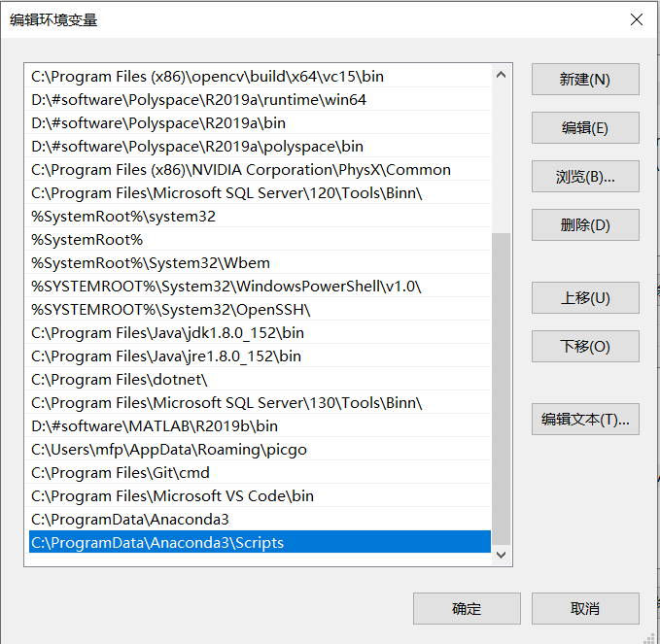Select the WindowsPowerShell\v1.0\ entry
Screen dimensions: 660x644
[x=260, y=286]
